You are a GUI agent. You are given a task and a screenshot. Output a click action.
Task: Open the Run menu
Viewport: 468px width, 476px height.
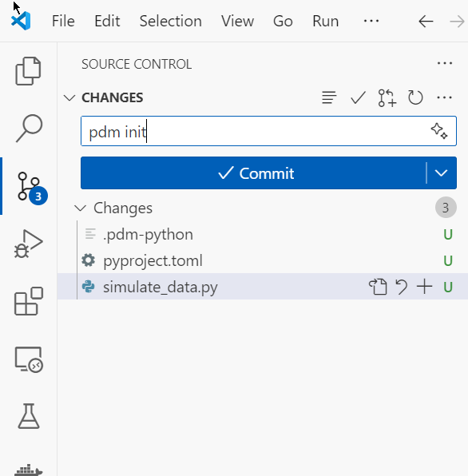[325, 22]
